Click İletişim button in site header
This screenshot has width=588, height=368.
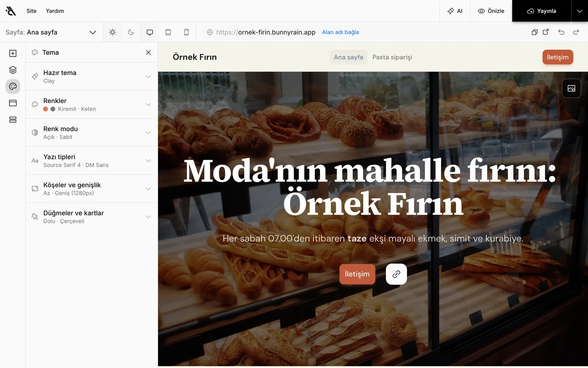(557, 57)
